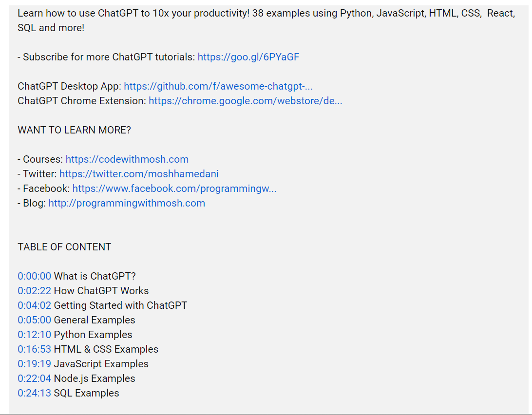Screen dimensions: 532x415
Task: Open the twitter.com/moshhamedani link
Action: point(139,174)
